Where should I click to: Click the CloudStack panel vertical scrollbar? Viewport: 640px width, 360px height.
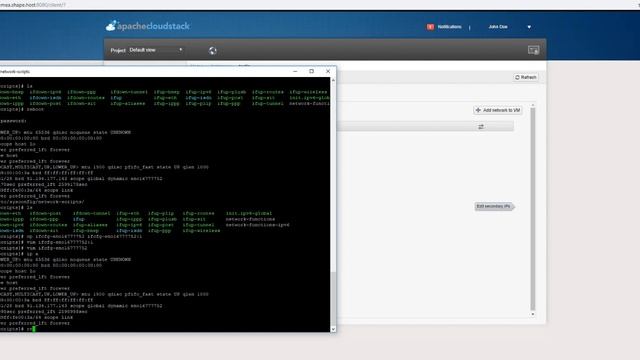[533, 208]
